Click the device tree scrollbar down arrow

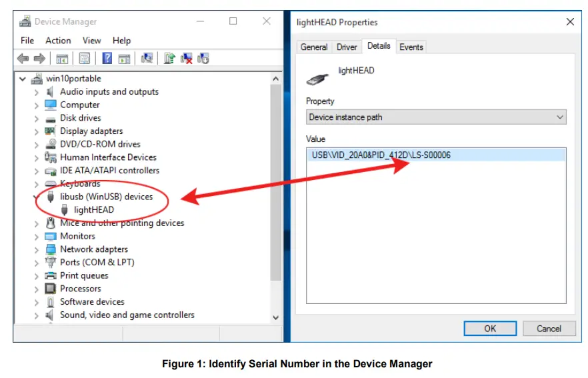point(275,317)
